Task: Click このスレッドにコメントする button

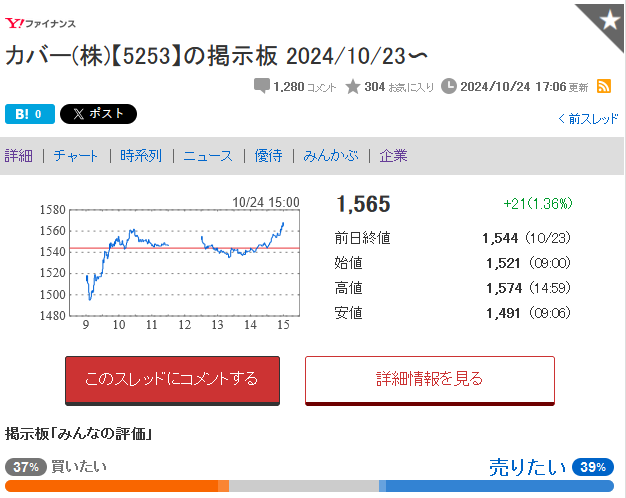Action: [172, 380]
